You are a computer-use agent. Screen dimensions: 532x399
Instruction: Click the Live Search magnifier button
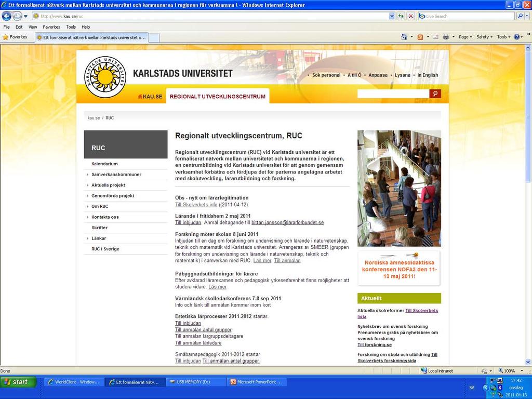pos(520,16)
